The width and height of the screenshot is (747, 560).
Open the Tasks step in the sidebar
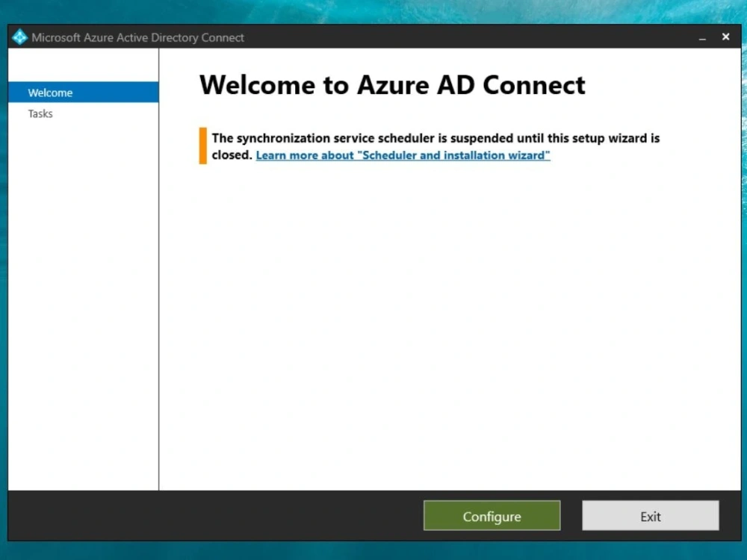(40, 113)
